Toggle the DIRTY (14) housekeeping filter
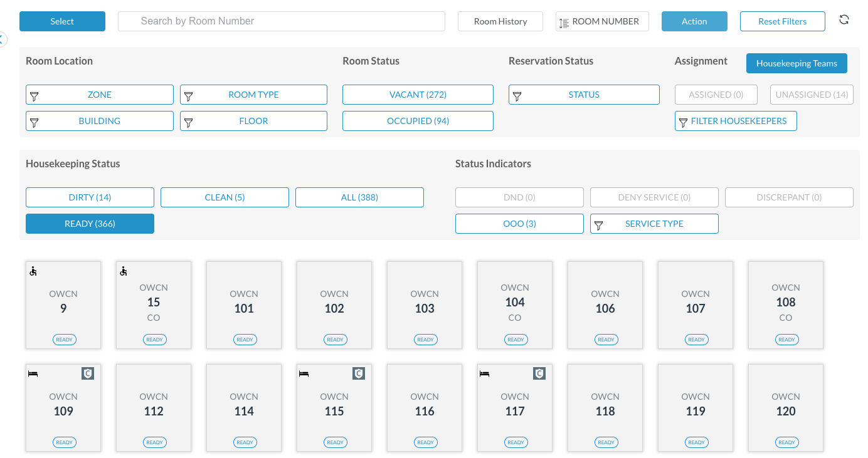 [90, 197]
